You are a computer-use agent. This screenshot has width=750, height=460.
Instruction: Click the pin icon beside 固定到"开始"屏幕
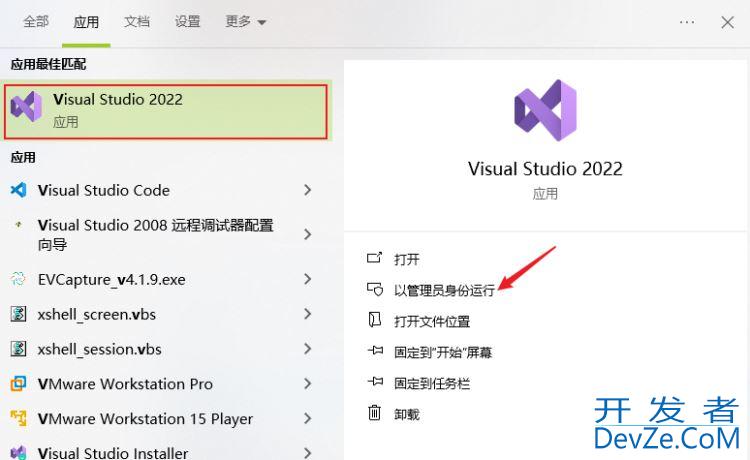375,350
